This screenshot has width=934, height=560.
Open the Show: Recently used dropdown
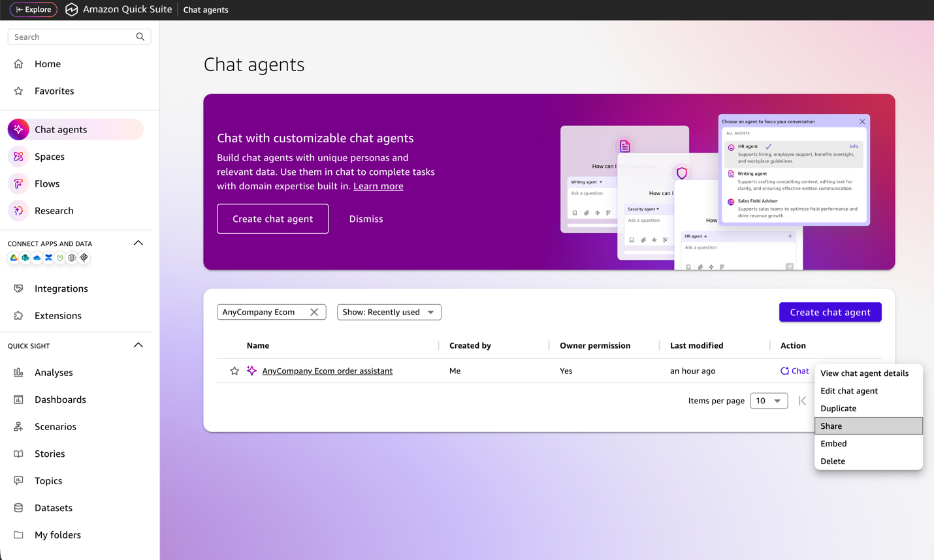(389, 312)
